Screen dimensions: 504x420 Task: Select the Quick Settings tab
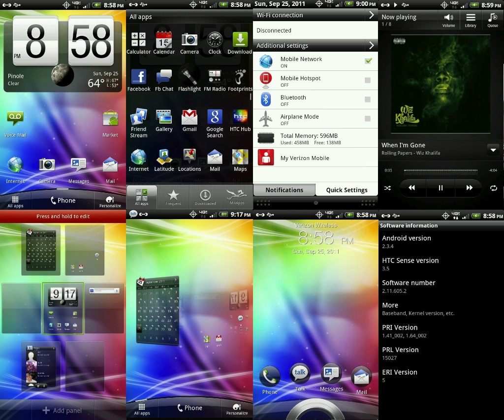point(347,190)
